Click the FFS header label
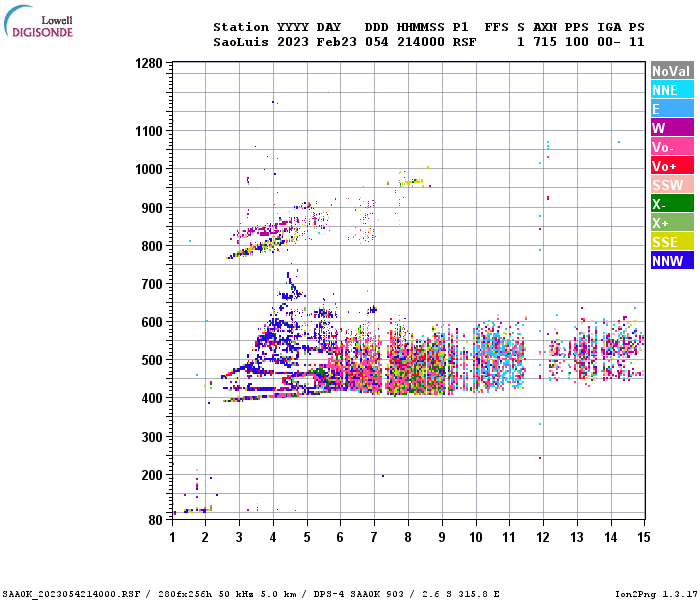 [x=496, y=27]
